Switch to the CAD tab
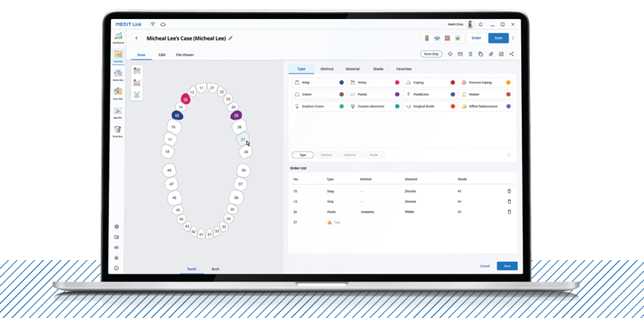644x318 pixels. click(x=162, y=55)
